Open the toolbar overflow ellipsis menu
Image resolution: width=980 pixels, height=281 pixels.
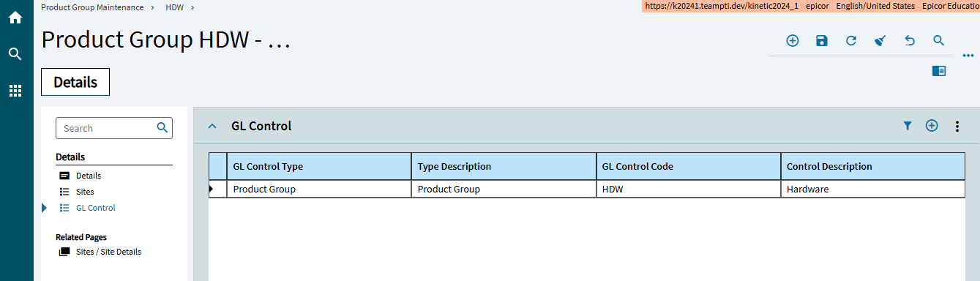point(968,56)
